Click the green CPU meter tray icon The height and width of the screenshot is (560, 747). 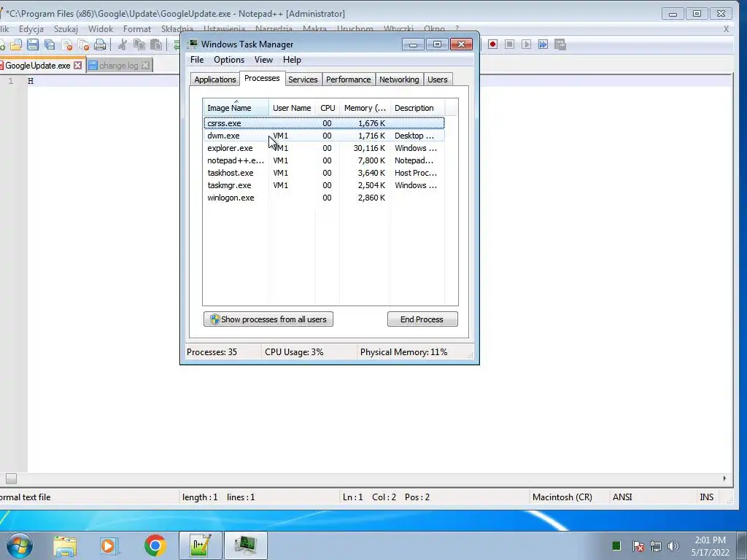click(616, 545)
